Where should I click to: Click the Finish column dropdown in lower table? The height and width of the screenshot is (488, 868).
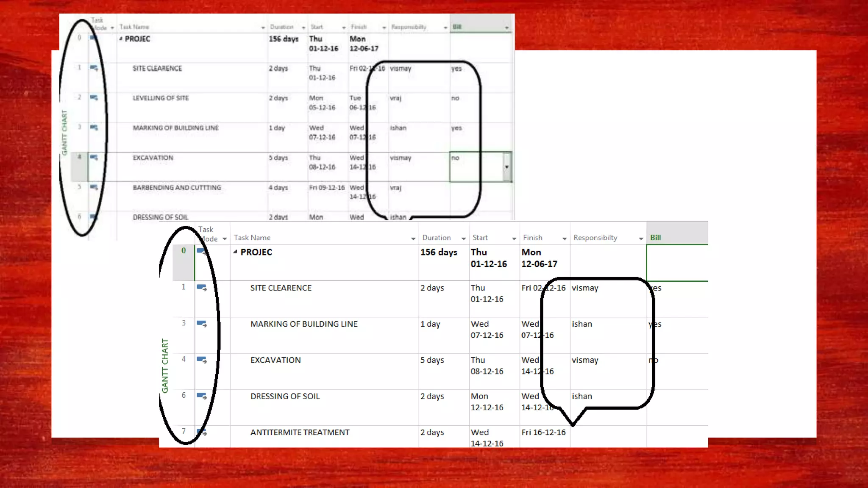click(565, 239)
